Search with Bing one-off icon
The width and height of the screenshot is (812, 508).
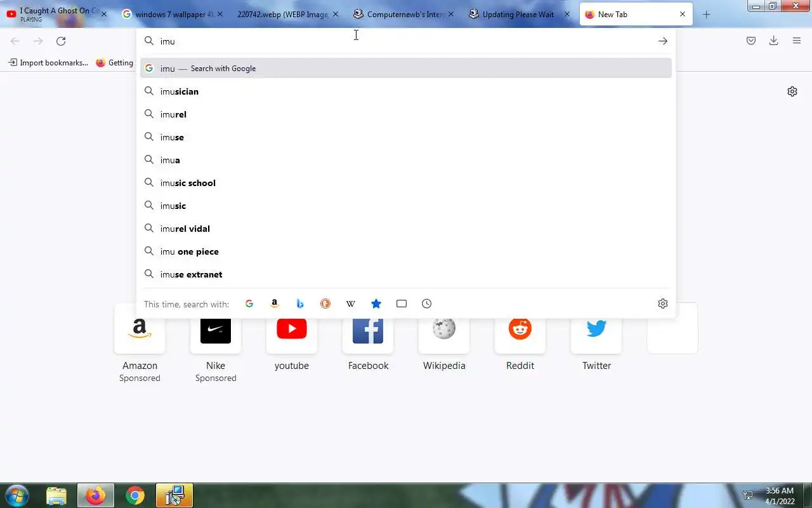click(300, 304)
